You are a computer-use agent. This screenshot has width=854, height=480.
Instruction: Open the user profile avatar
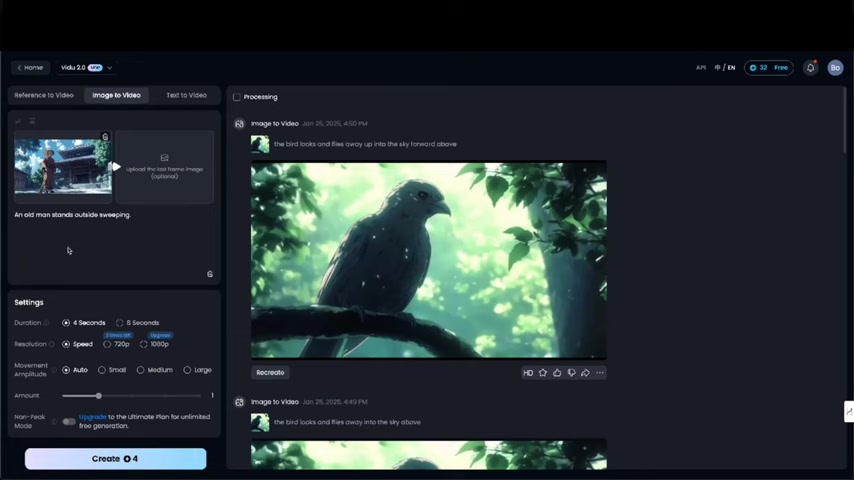(x=835, y=68)
